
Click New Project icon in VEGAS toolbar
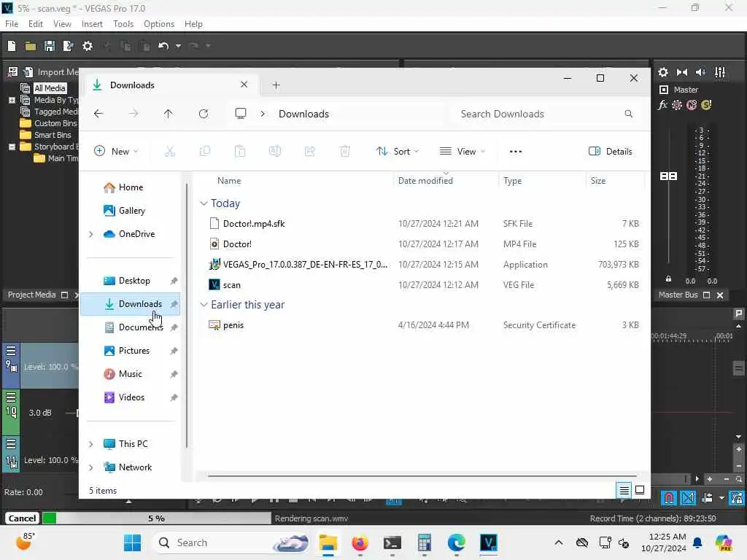tap(12, 46)
